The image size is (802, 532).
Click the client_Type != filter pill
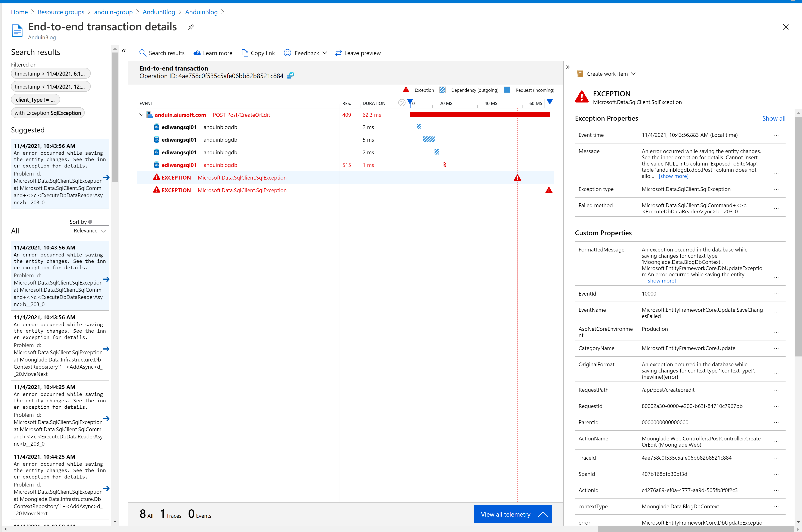35,100
